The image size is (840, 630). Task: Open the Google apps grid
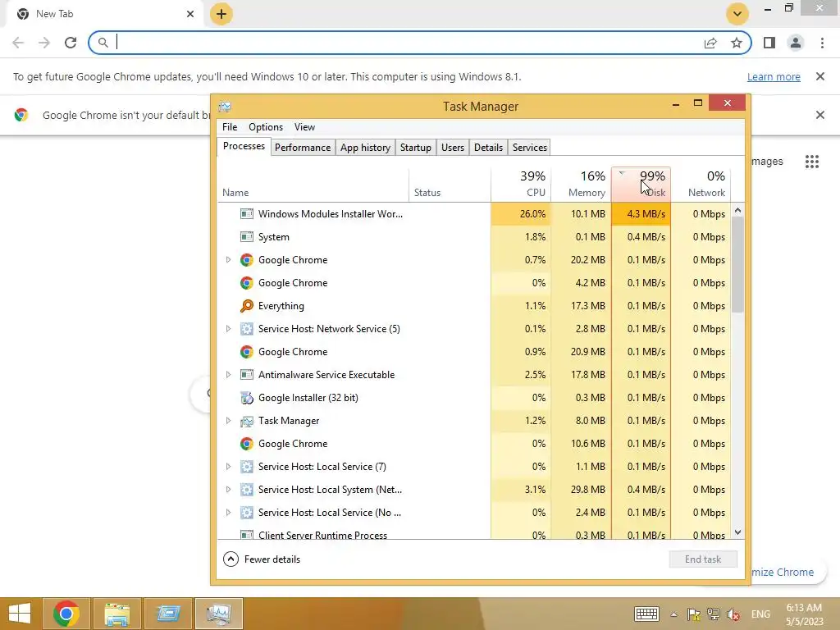point(812,162)
